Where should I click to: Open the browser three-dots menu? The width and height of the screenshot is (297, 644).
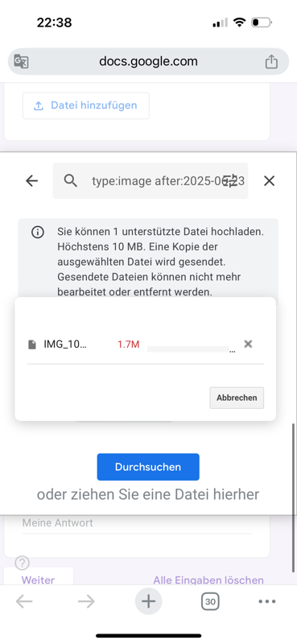click(x=267, y=601)
